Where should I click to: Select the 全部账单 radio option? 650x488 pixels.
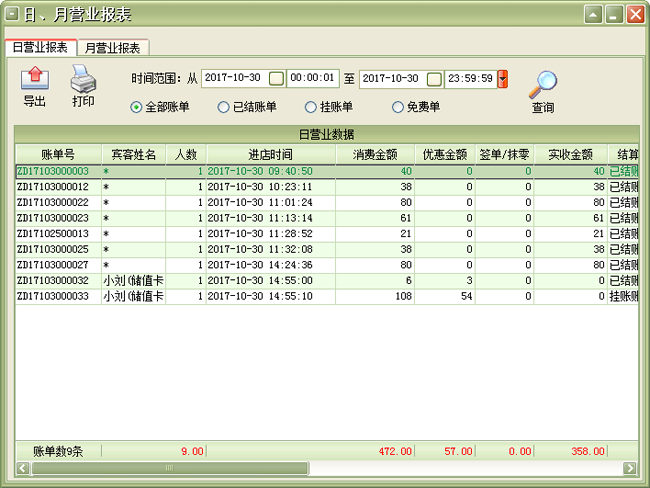(x=136, y=107)
